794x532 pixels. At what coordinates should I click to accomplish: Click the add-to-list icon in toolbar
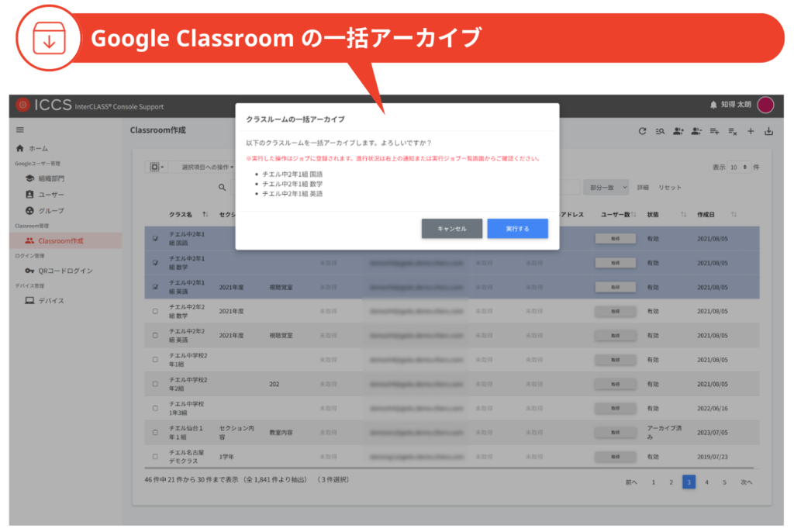click(714, 131)
